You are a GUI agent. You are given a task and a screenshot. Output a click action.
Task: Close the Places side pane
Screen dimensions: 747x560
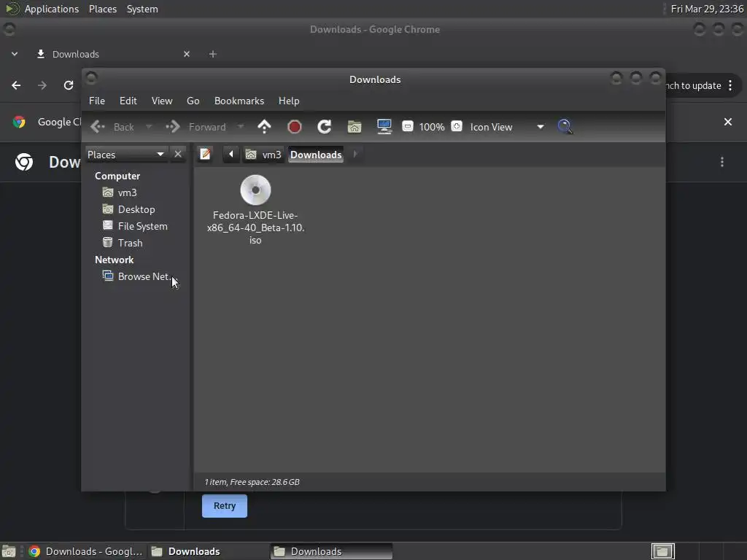pos(178,155)
